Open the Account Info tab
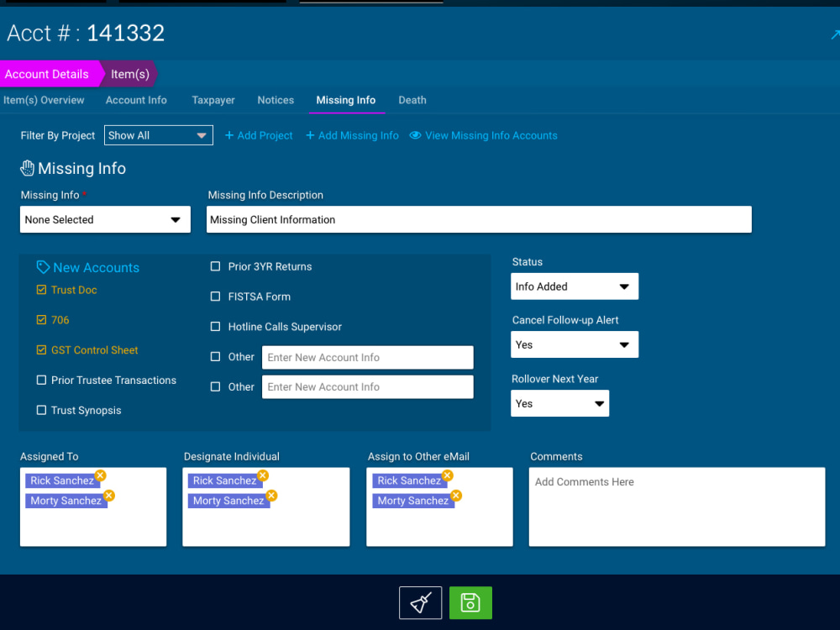The image size is (840, 630). coord(136,100)
